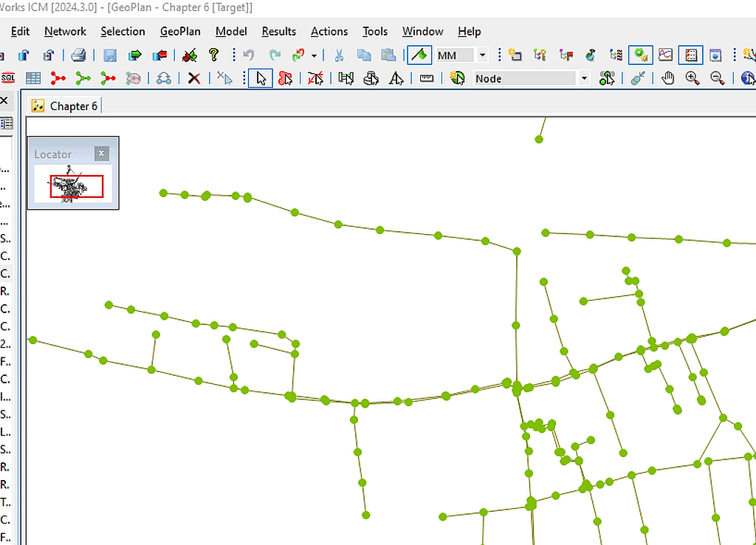Toggle the green gears run icon
756x545 pixels.
641,55
